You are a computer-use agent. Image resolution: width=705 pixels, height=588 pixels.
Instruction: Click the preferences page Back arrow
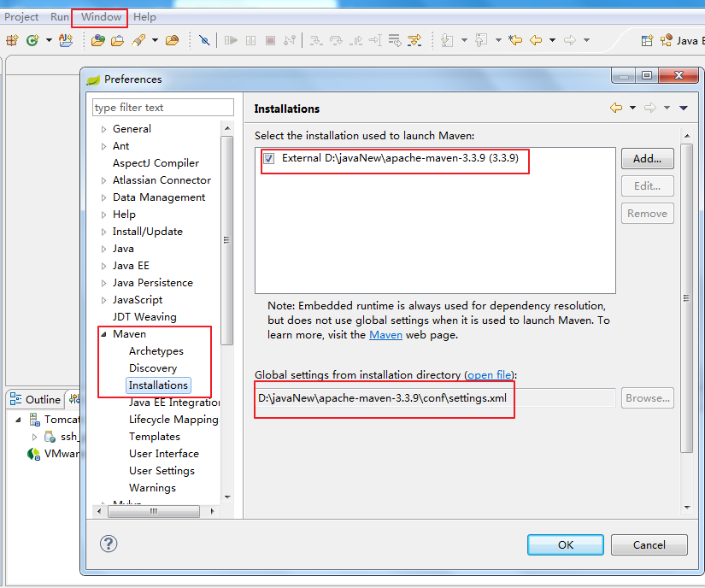pyautogui.click(x=616, y=108)
